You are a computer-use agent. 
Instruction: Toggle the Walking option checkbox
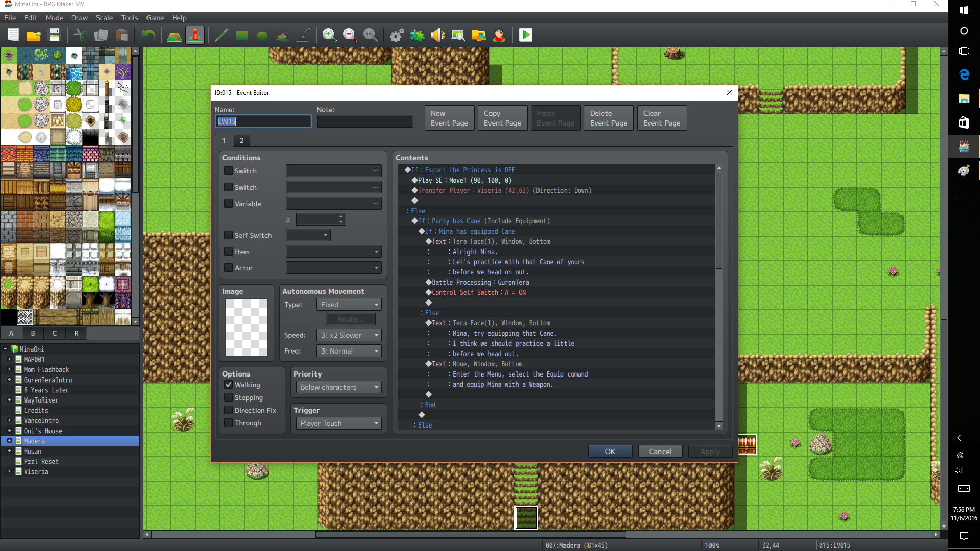(x=229, y=385)
